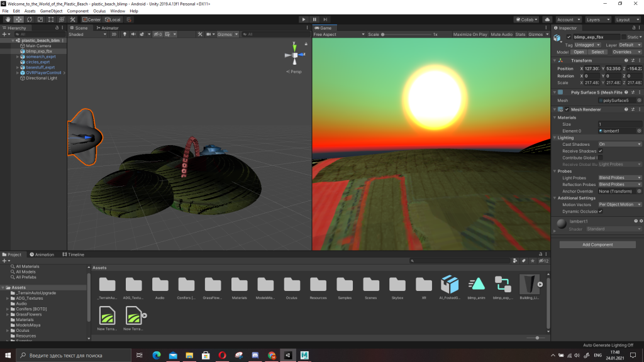
Task: Adjust the Project icon size slider
Action: pos(536,337)
